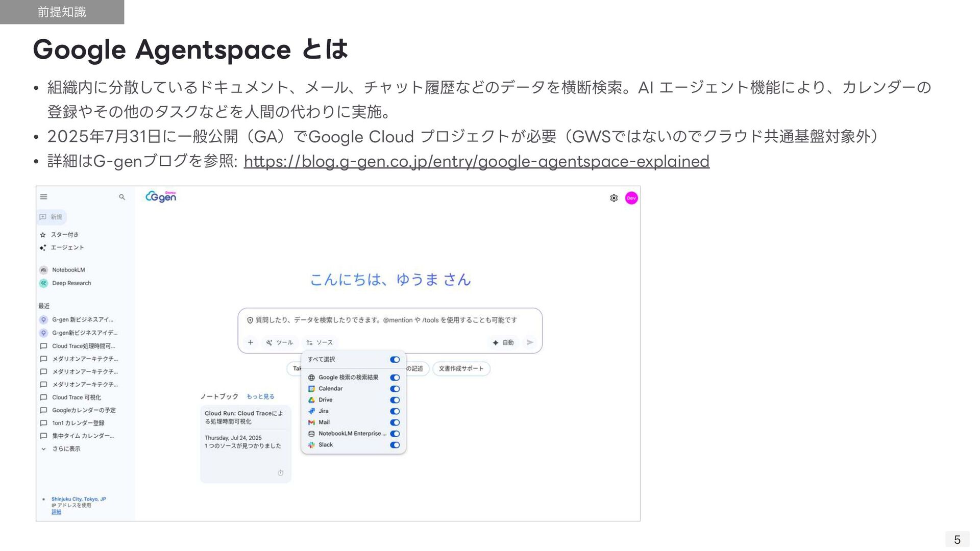The width and height of the screenshot is (980, 551).
Task: Turn off the Jira source switch
Action: 395,411
